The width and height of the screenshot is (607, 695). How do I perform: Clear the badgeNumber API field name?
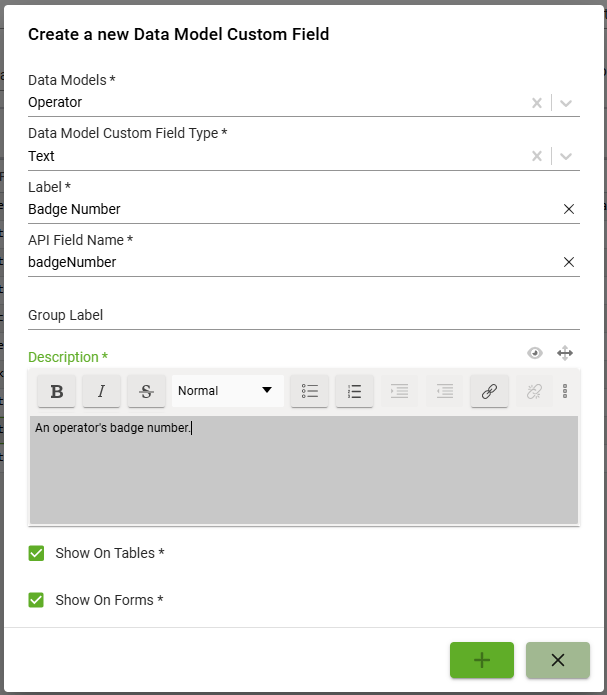point(569,262)
